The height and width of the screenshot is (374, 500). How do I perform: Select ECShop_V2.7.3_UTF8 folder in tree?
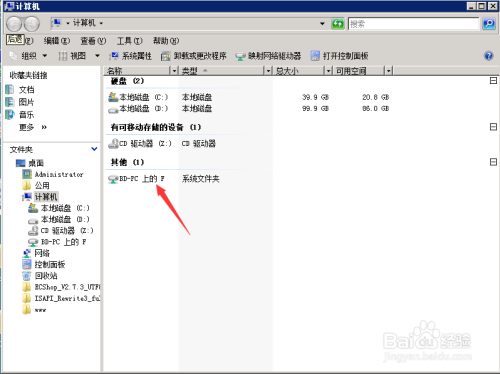tap(61, 287)
